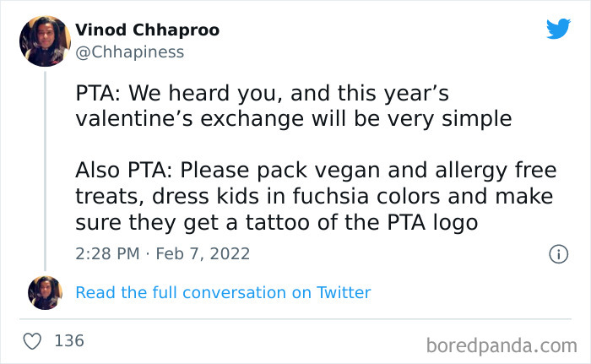Click the Twitter bird logo
591x364 pixels.
[558, 29]
